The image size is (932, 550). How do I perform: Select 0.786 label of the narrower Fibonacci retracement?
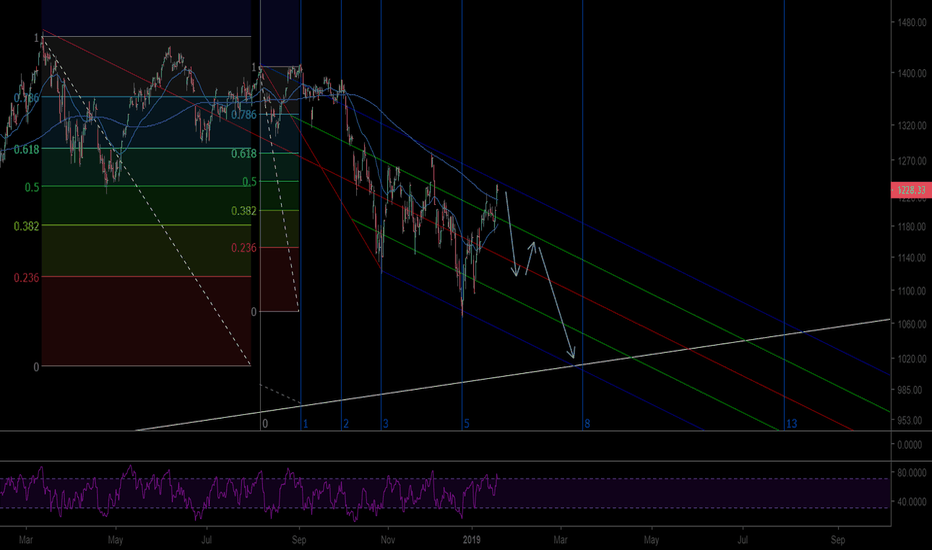coord(244,115)
